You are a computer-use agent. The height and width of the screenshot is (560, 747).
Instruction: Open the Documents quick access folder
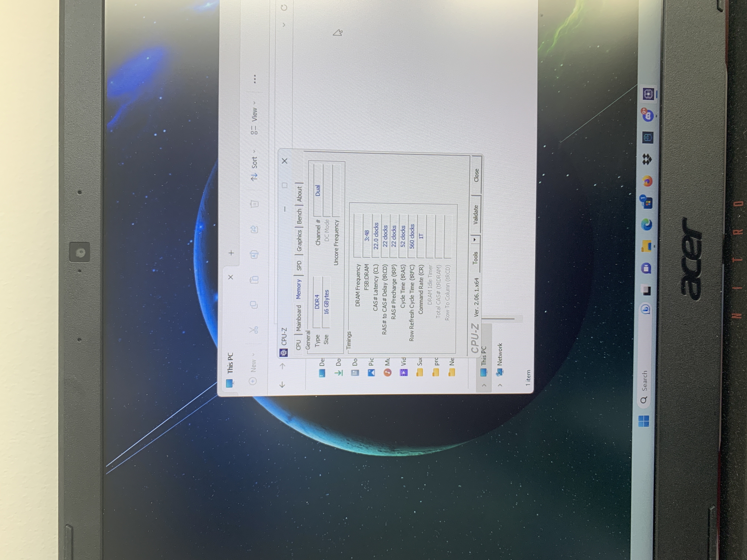click(355, 367)
